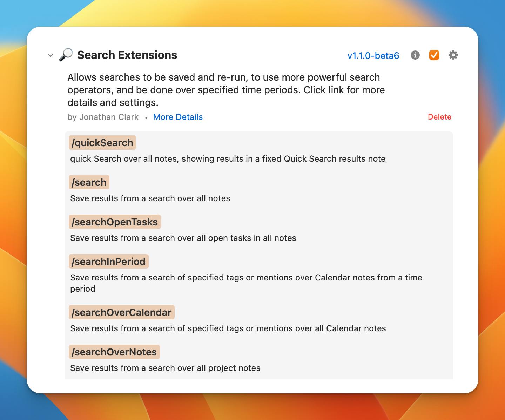This screenshot has width=505, height=420.
Task: Click the /quickSearch command tag
Action: [x=102, y=143]
